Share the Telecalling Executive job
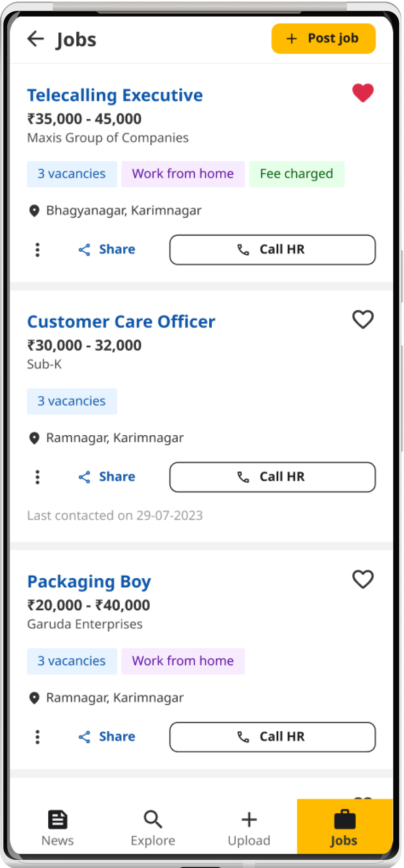This screenshot has width=404, height=868. [107, 249]
